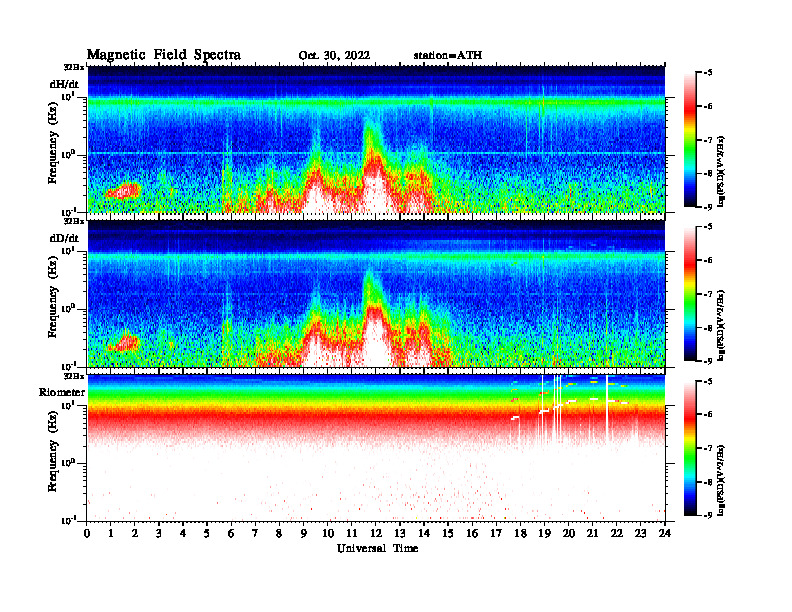Click the 'Oct. 30, 2022' date label

334,56
